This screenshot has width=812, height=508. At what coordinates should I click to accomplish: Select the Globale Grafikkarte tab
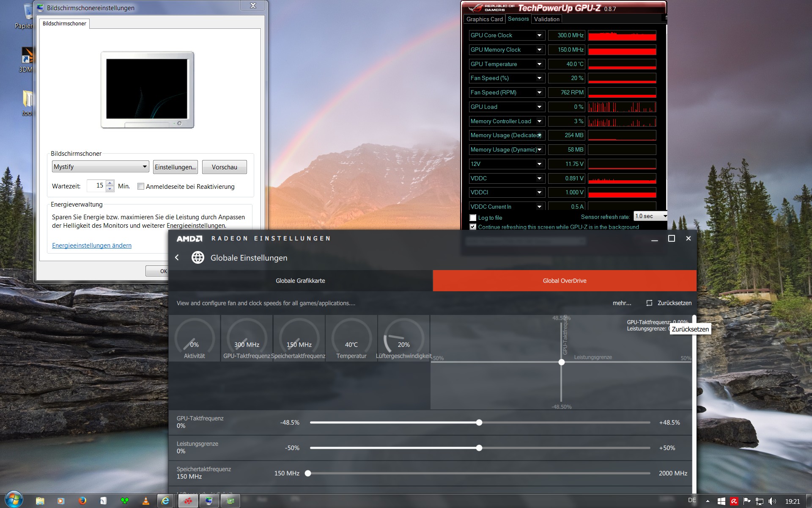coord(300,281)
